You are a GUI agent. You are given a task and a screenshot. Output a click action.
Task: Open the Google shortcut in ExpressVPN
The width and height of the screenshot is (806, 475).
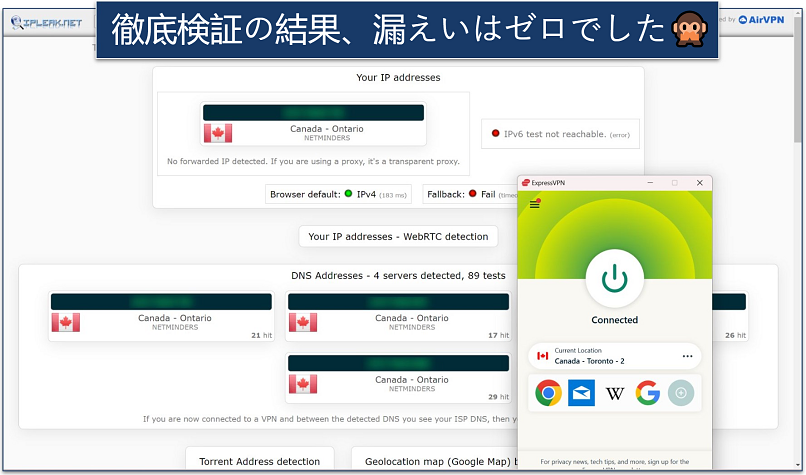coord(648,393)
